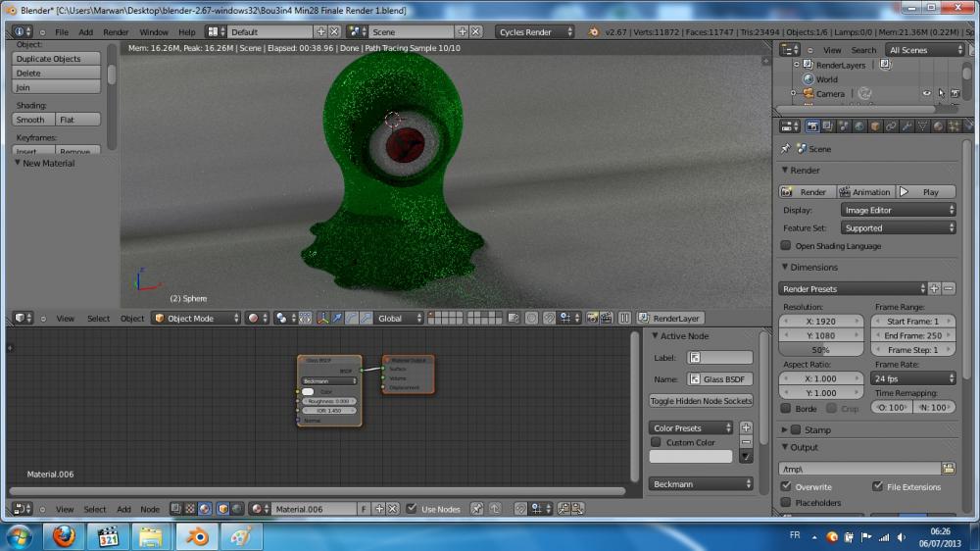Open the World properties tab icon

coord(858,126)
